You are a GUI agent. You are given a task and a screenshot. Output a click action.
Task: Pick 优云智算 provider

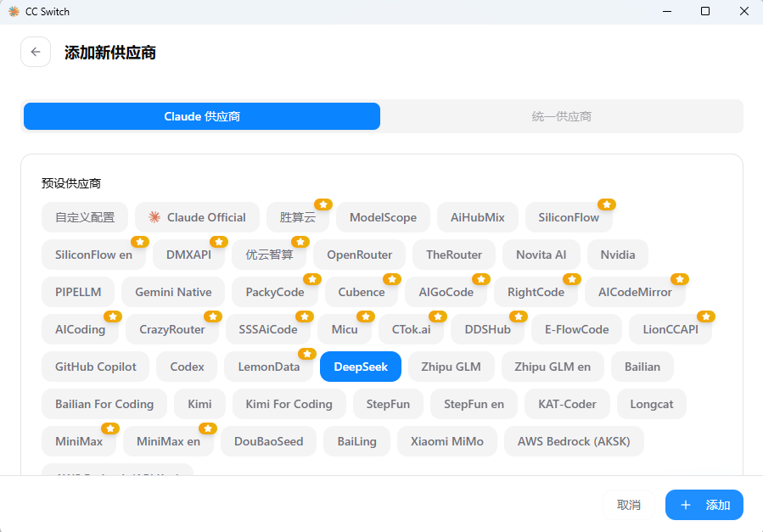(269, 255)
